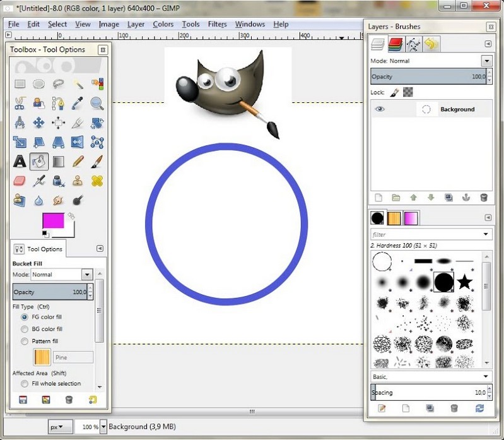The height and width of the screenshot is (440, 504).
Task: Select the Fuzzy Select magic wand tool
Action: point(78,84)
